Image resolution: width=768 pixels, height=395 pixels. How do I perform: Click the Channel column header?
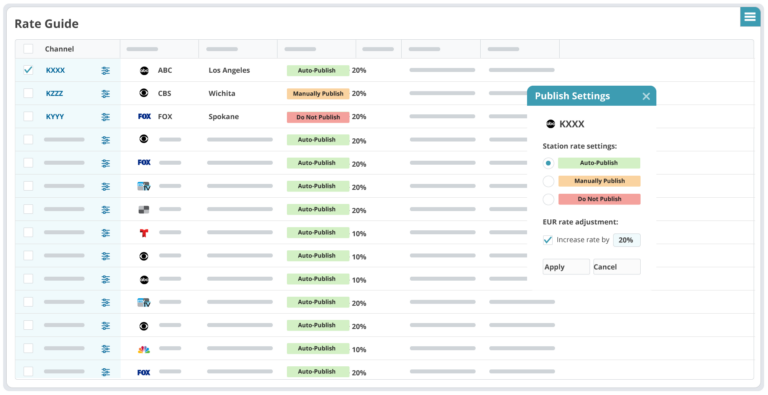pos(59,49)
